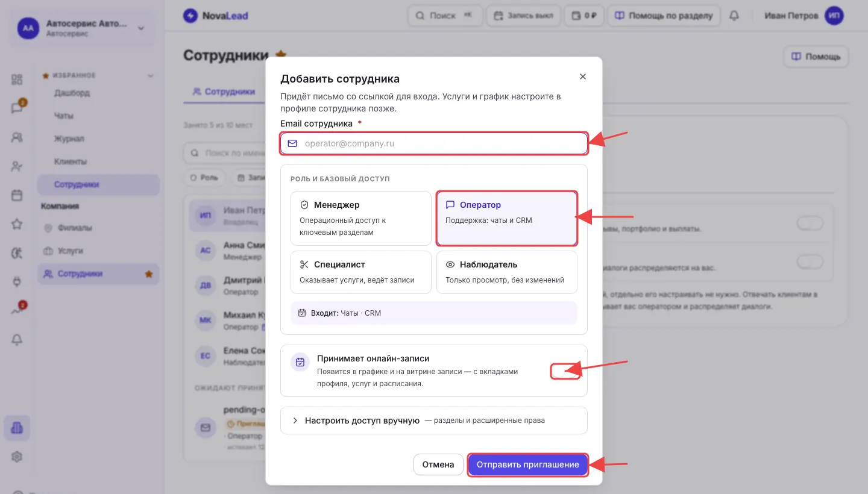Click the Запись выкл button

click(x=523, y=16)
